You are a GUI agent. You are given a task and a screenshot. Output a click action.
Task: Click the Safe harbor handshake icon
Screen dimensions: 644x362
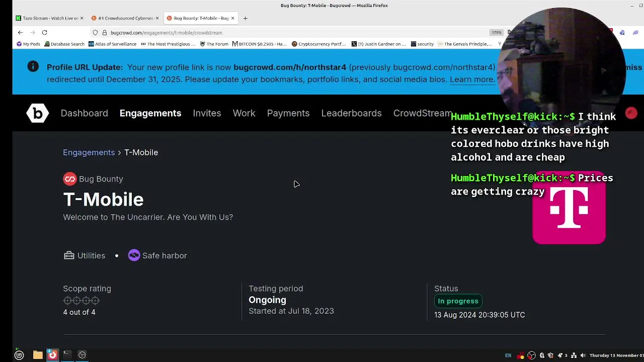click(134, 255)
